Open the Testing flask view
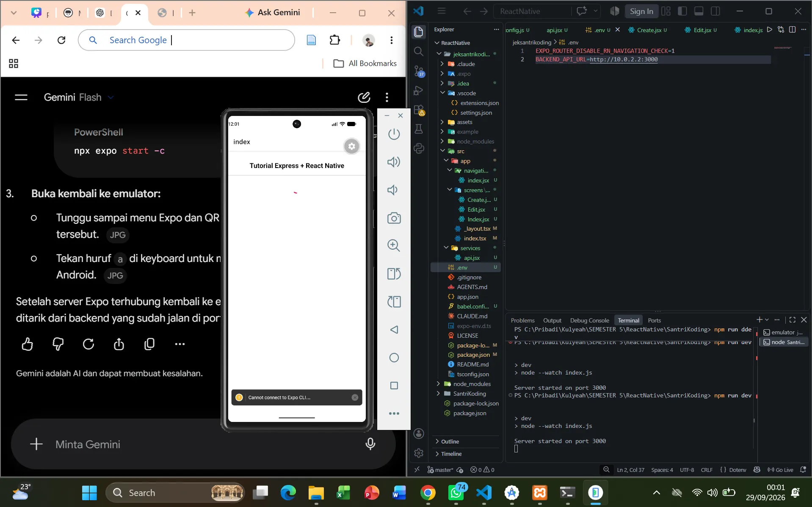 418,129
